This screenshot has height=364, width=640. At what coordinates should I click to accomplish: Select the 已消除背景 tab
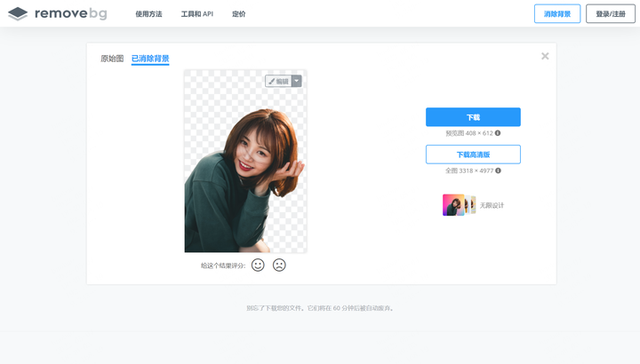[150, 58]
